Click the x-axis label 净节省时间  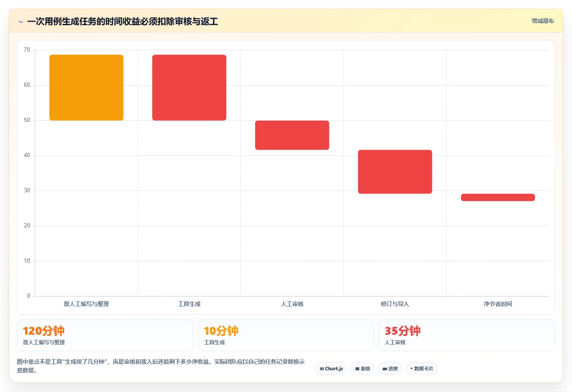[x=498, y=304]
